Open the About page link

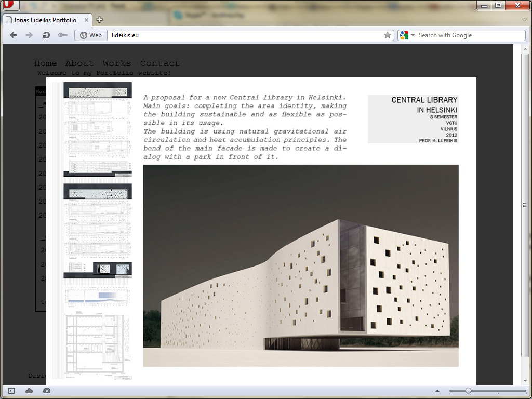(x=79, y=63)
